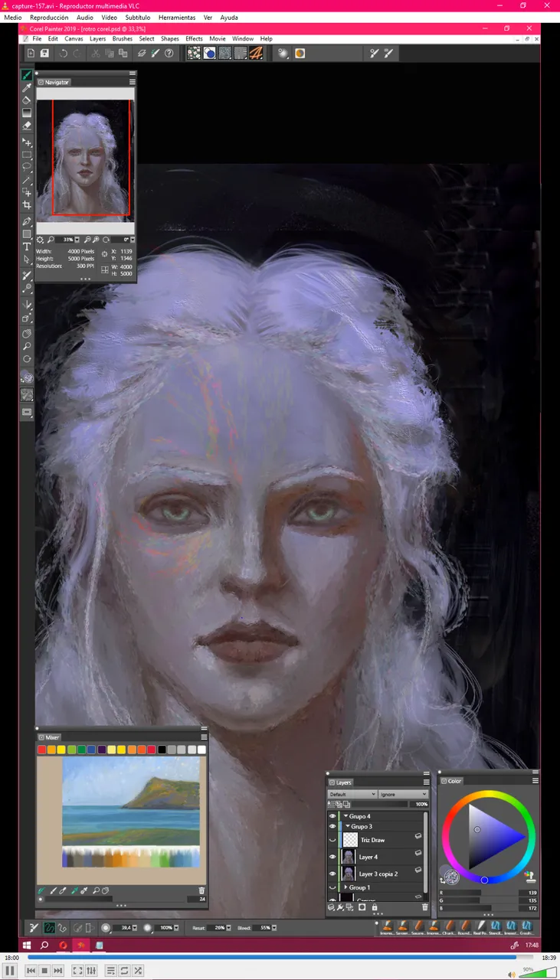Select Sample Color dropper in Mixer
The width and height of the screenshot is (560, 980).
74,890
